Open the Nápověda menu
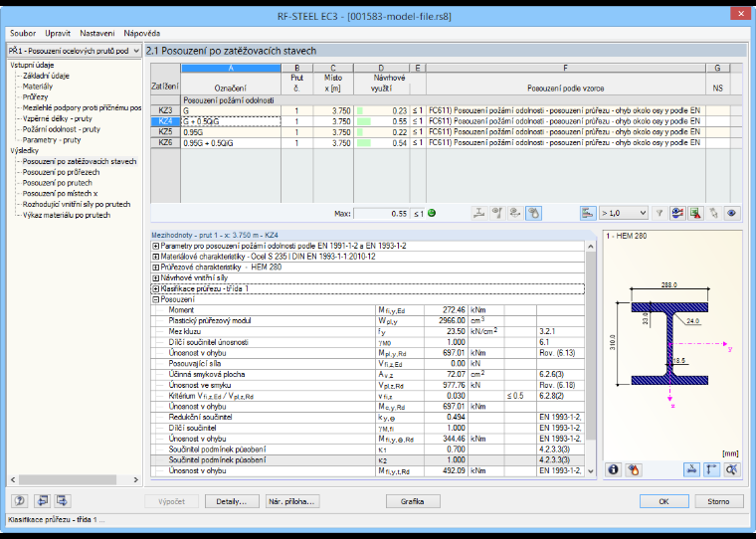This screenshot has height=539, width=756. click(141, 33)
